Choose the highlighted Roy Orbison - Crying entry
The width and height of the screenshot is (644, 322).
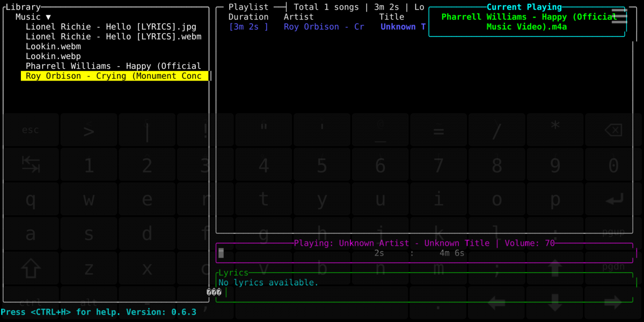[x=114, y=76]
